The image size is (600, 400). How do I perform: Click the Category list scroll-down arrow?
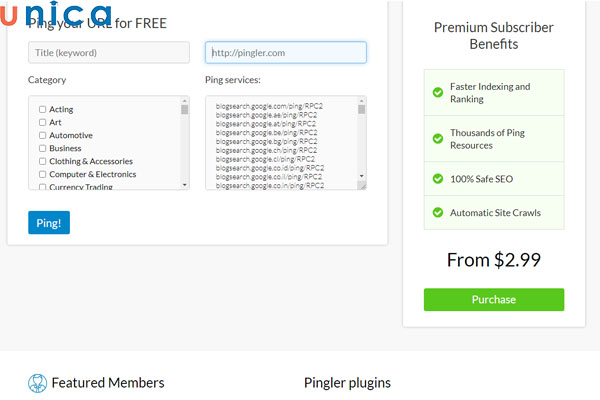(184, 185)
